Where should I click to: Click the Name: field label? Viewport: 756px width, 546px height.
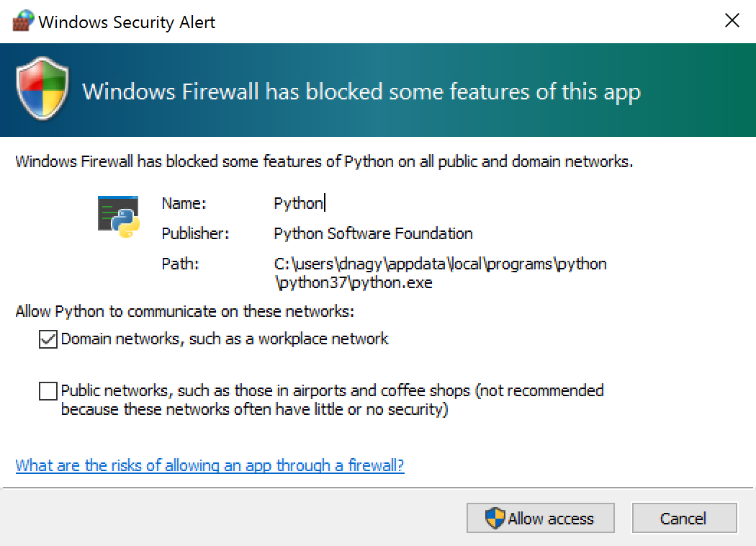[184, 204]
